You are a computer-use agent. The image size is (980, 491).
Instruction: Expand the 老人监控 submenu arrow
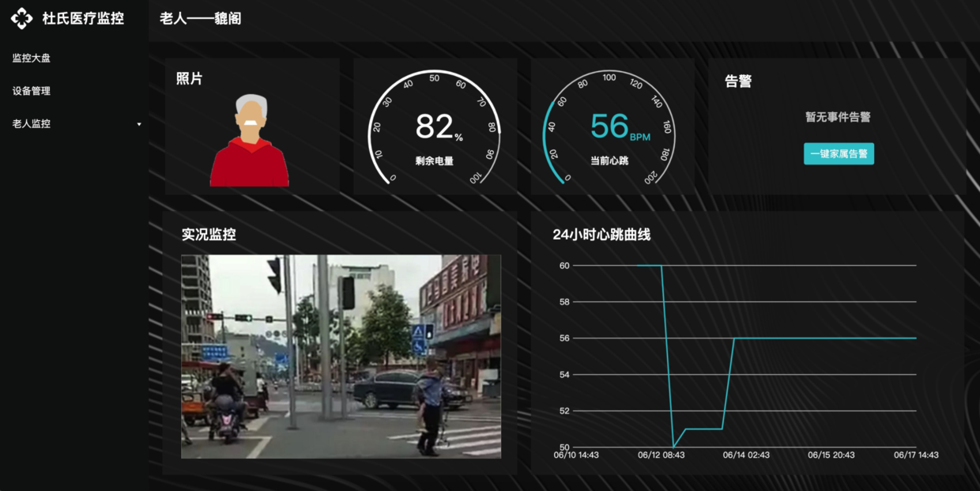(139, 124)
